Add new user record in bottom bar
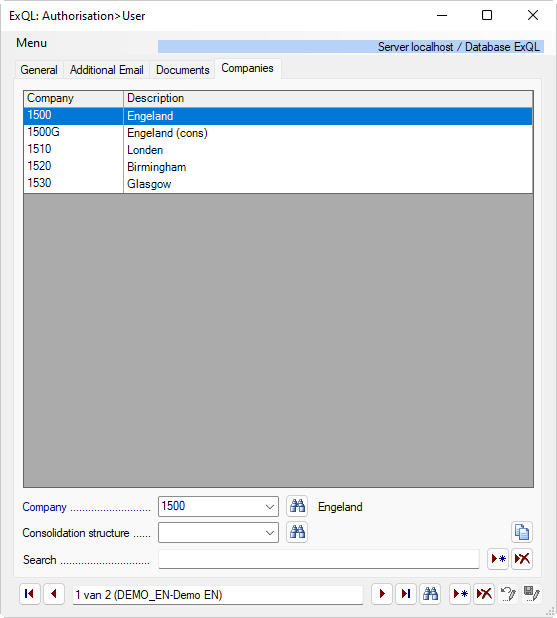This screenshot has height=618, width=557. click(x=460, y=594)
